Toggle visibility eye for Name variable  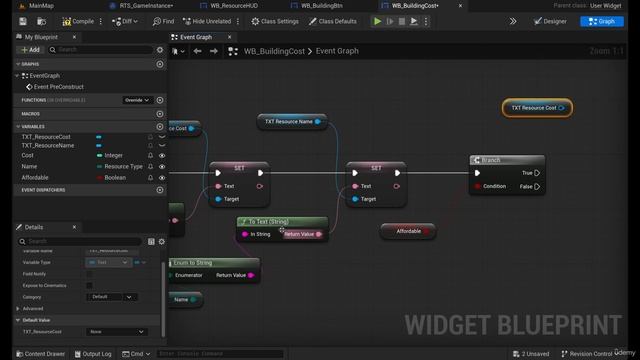(162, 167)
